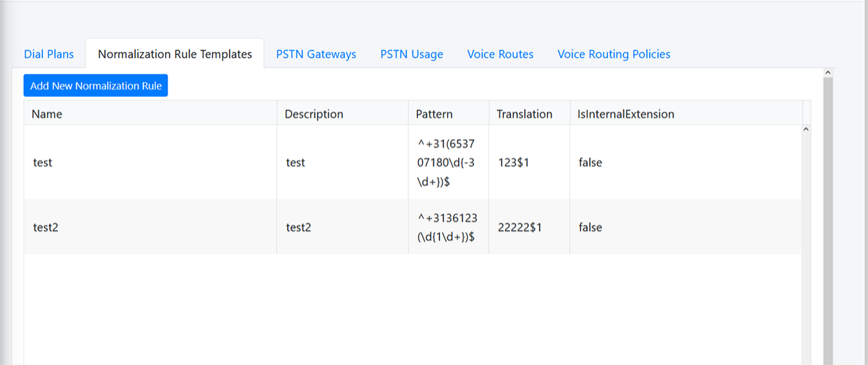Select the rule named test
Image resolution: width=868 pixels, height=365 pixels.
tap(43, 162)
